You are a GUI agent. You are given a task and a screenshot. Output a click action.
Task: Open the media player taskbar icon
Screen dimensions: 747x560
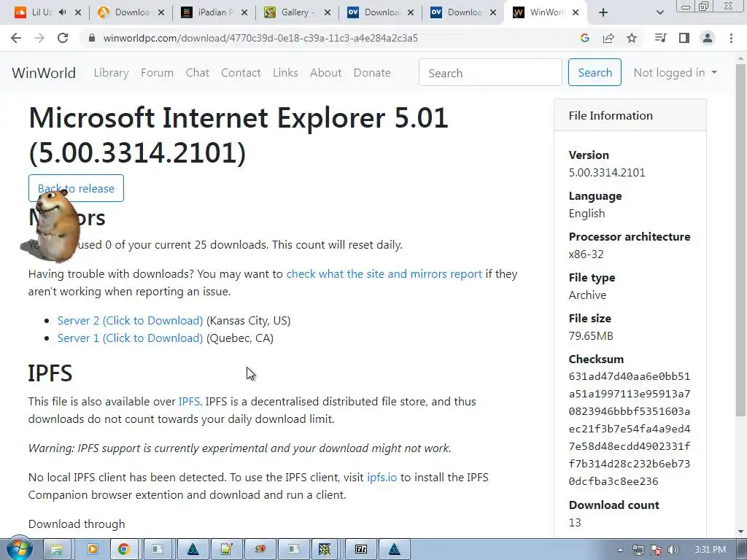click(92, 550)
